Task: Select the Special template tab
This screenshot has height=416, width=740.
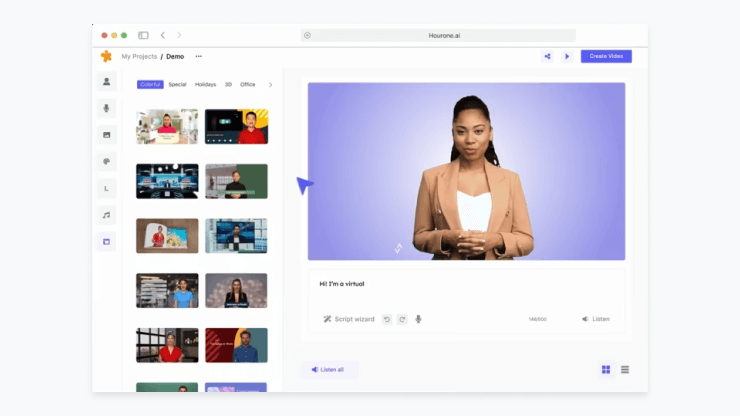Action: [177, 85]
